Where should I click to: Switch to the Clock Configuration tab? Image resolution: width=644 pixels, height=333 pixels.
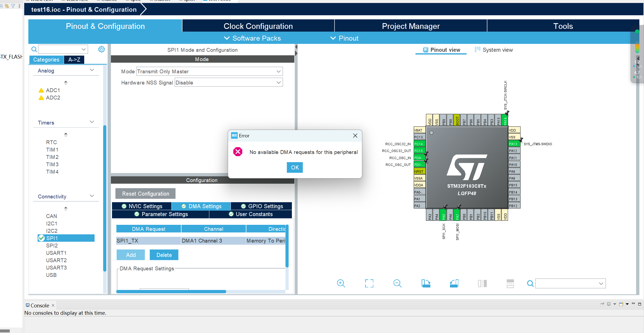click(258, 26)
